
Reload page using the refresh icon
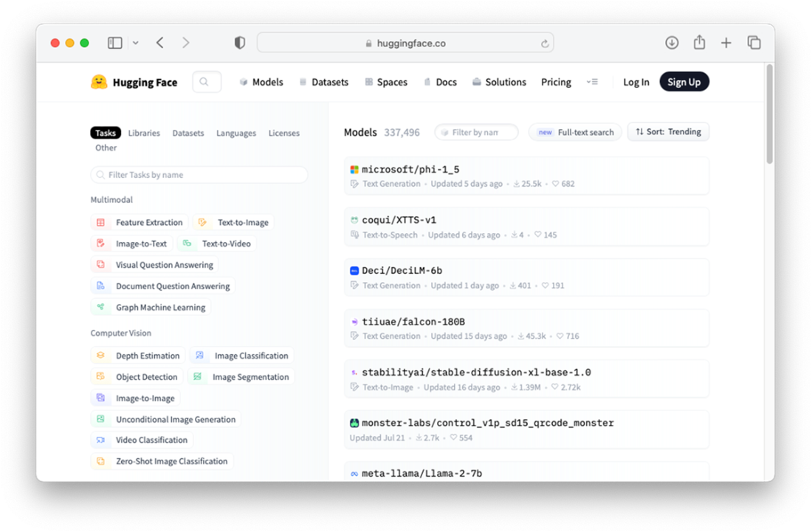545,44
